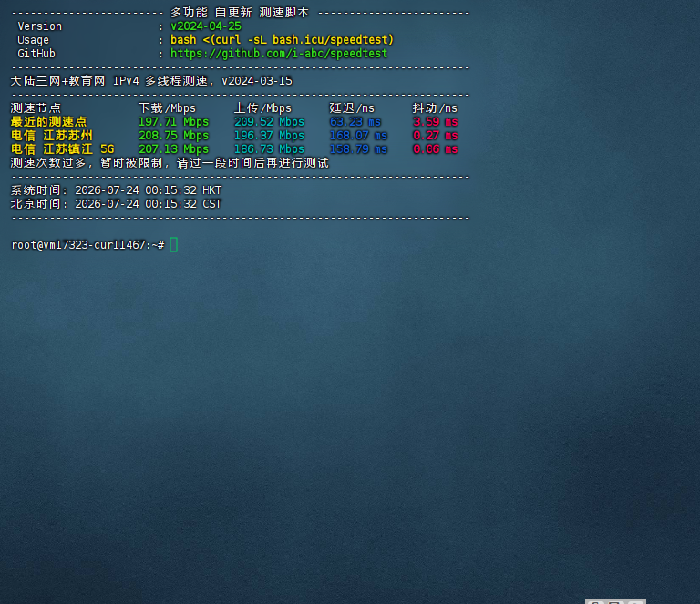Click the '上传/Mbps' column header
This screenshot has height=604, width=700.
click(262, 107)
